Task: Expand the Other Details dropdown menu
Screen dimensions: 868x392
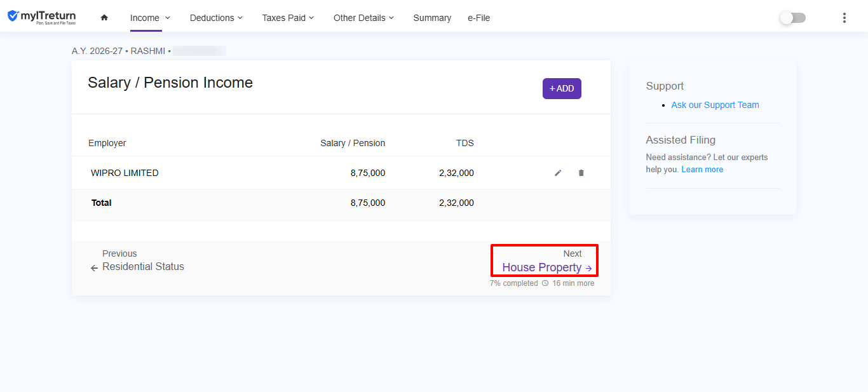Action: coord(363,18)
